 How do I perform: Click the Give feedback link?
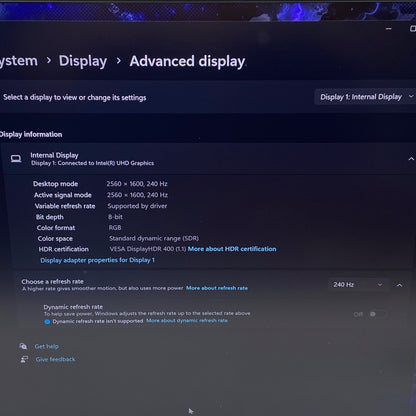pyautogui.click(x=56, y=359)
